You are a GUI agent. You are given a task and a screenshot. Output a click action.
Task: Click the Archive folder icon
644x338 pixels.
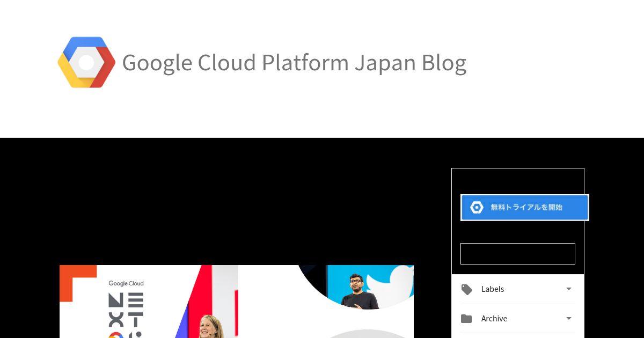click(x=467, y=319)
